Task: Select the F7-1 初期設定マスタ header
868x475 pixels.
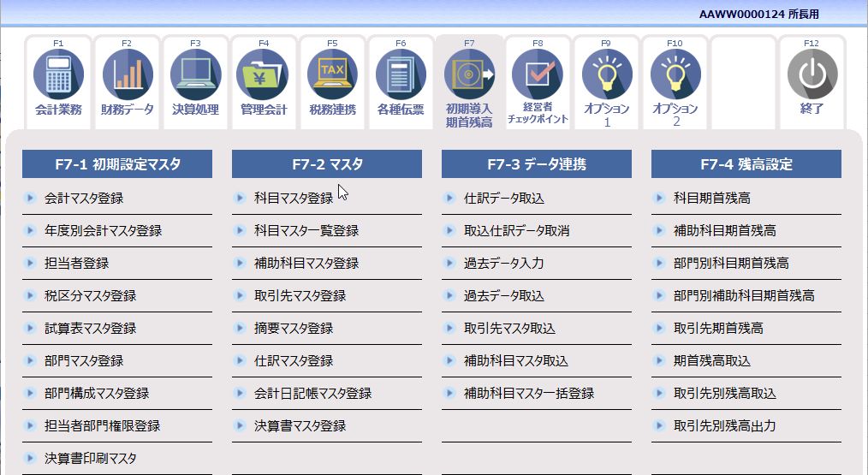Action: click(x=117, y=163)
